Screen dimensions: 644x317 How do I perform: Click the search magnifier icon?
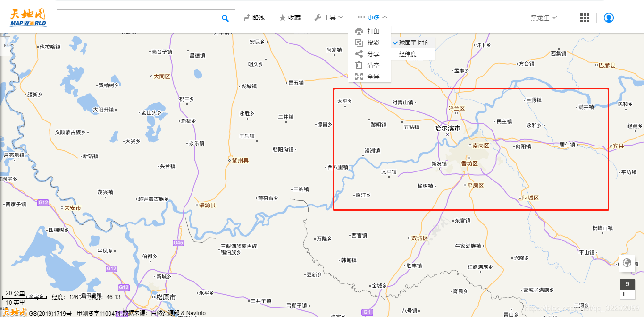pyautogui.click(x=225, y=17)
